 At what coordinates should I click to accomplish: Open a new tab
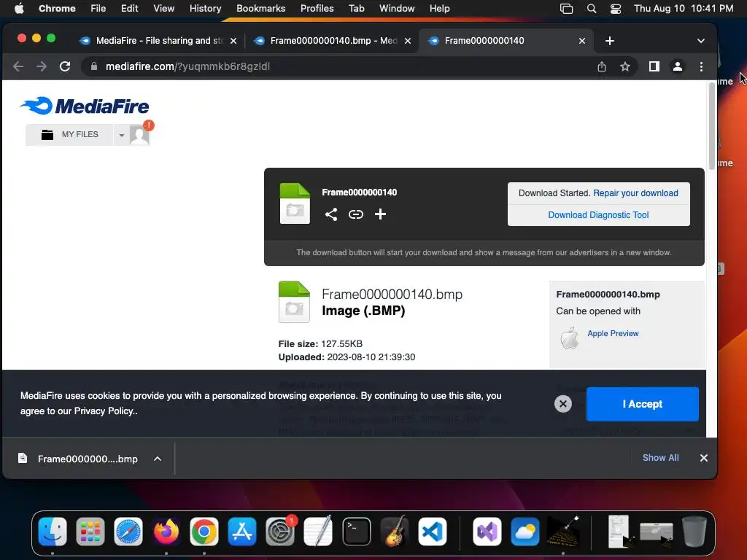pyautogui.click(x=609, y=41)
